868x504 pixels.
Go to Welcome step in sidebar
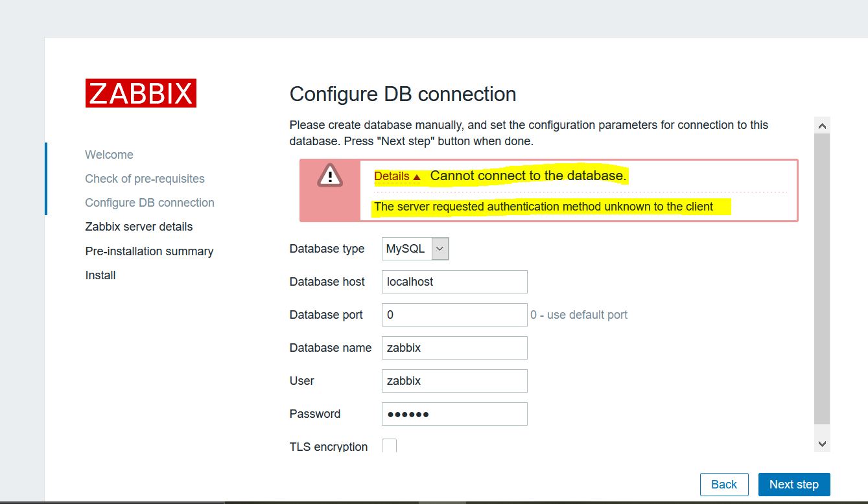coord(109,155)
